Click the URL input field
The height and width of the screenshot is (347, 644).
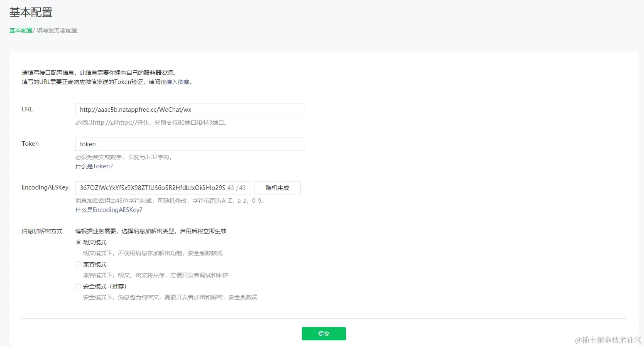coord(189,109)
